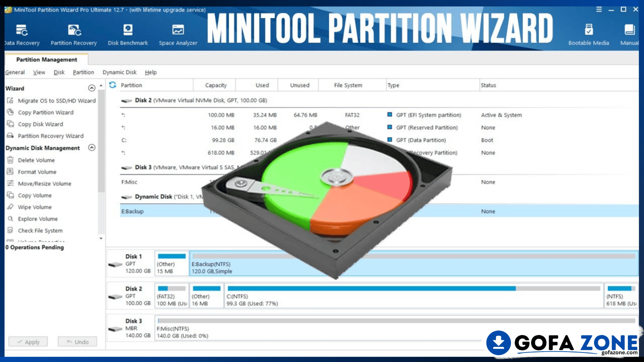Click the Copy Partition Wizard icon
The width and height of the screenshot is (644, 362).
pyautogui.click(x=10, y=112)
